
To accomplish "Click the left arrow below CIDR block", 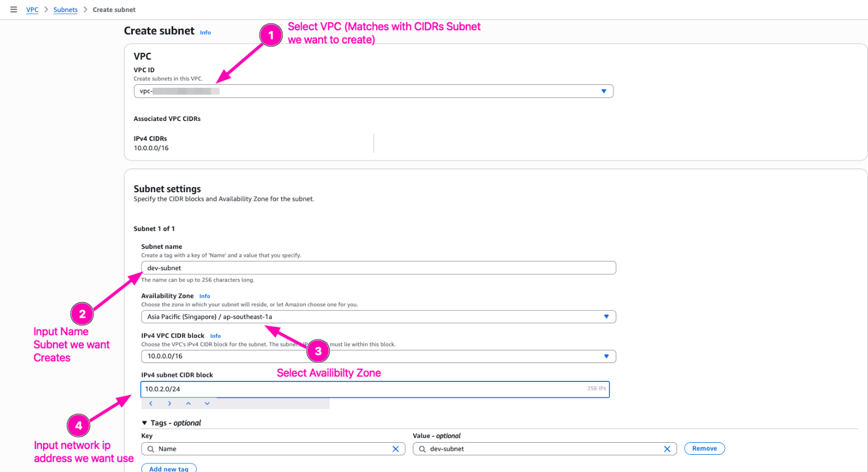I will [151, 404].
